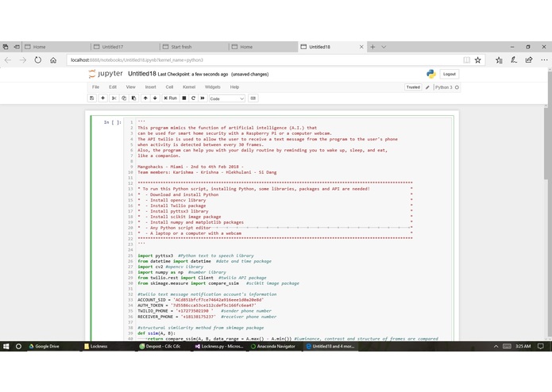Open the Help menu

point(234,87)
